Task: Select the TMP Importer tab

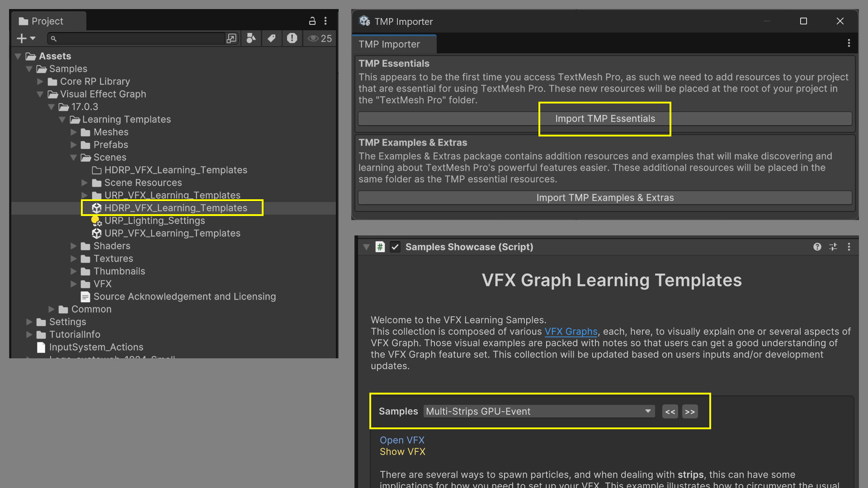Action: [x=389, y=44]
